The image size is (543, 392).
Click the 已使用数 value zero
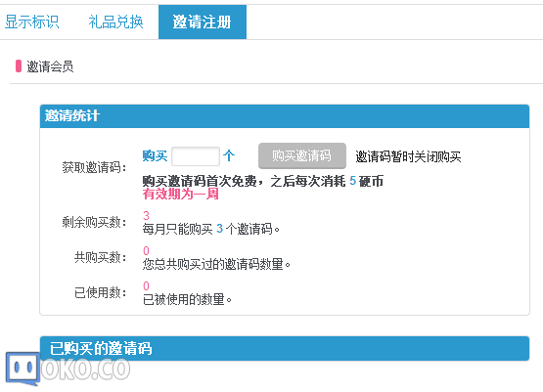coord(146,285)
